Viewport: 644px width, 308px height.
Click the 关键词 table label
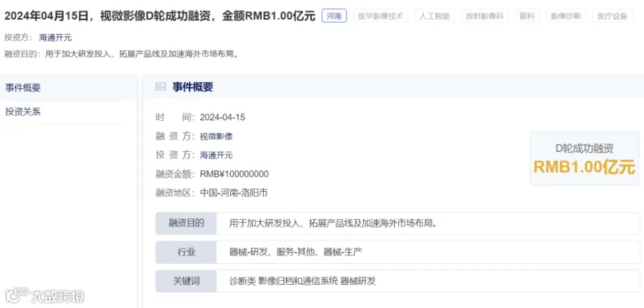[186, 281]
